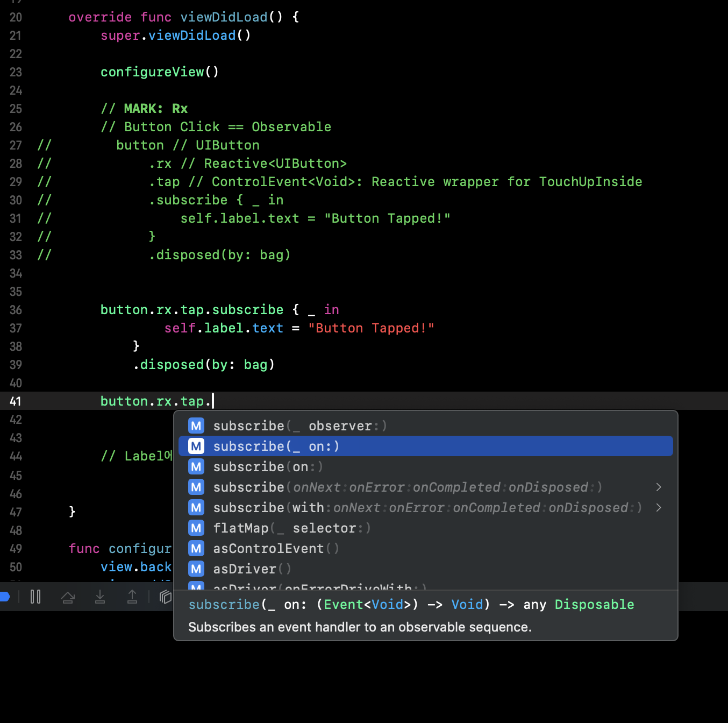Click line number 20 in the gutter
Image resolution: width=728 pixels, height=723 pixels.
tap(16, 17)
